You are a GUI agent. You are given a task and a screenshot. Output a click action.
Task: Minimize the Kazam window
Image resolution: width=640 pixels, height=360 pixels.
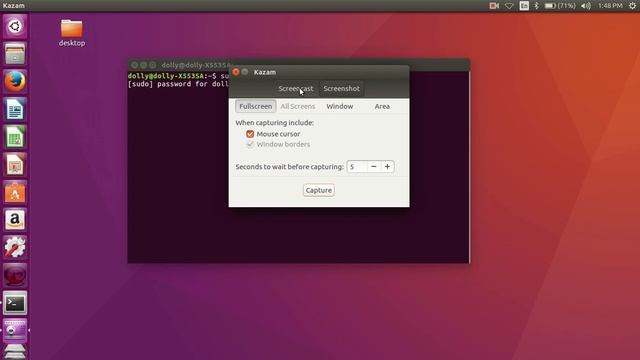coord(245,72)
